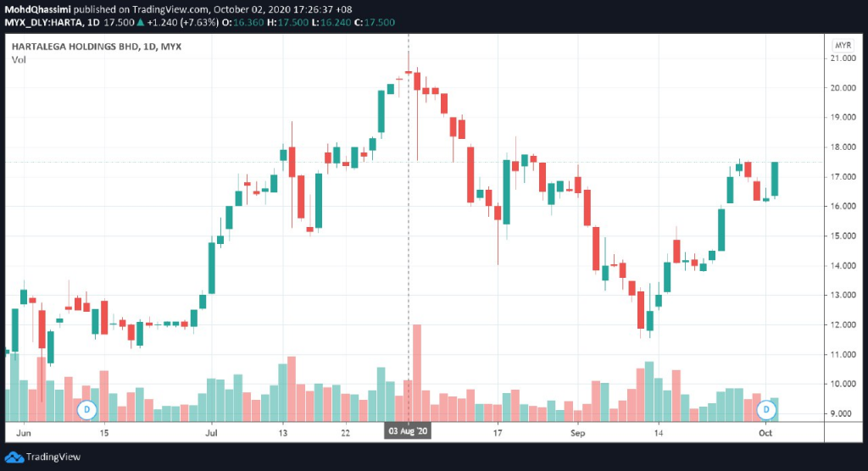
Task: Click the dividend D marker near 15 June
Action: click(x=87, y=410)
